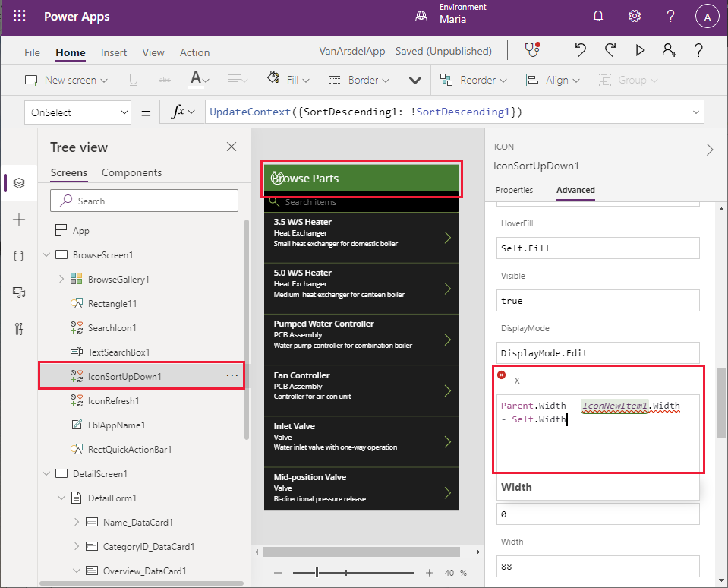Expand the BrowseGallery1 tree node
The width and height of the screenshot is (728, 588).
61,280
